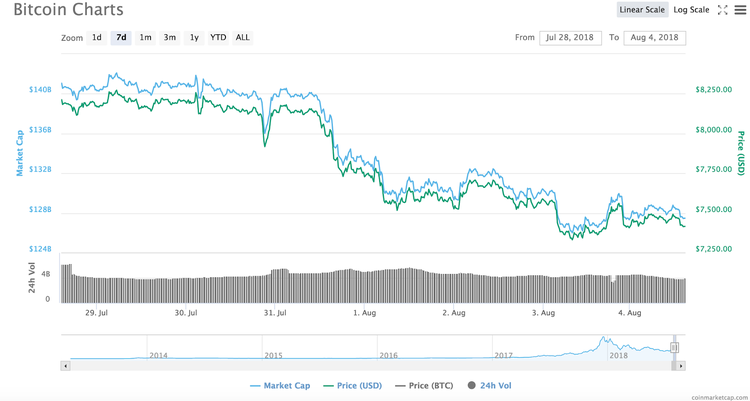Click the $128B market cap axis label
Screen dimensions: 750x401
tap(42, 210)
